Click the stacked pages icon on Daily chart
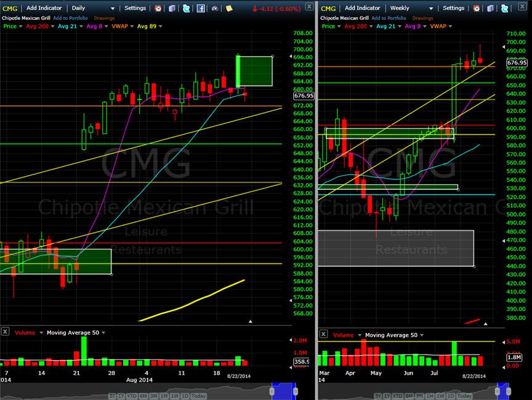The image size is (532, 400). tap(172, 8)
